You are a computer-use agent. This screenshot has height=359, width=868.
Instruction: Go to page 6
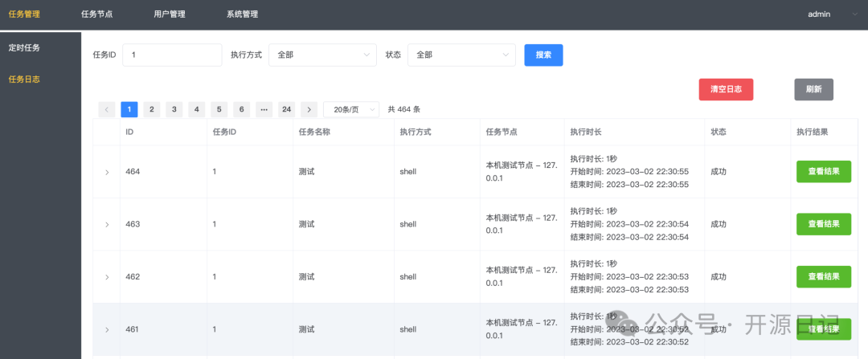point(241,109)
